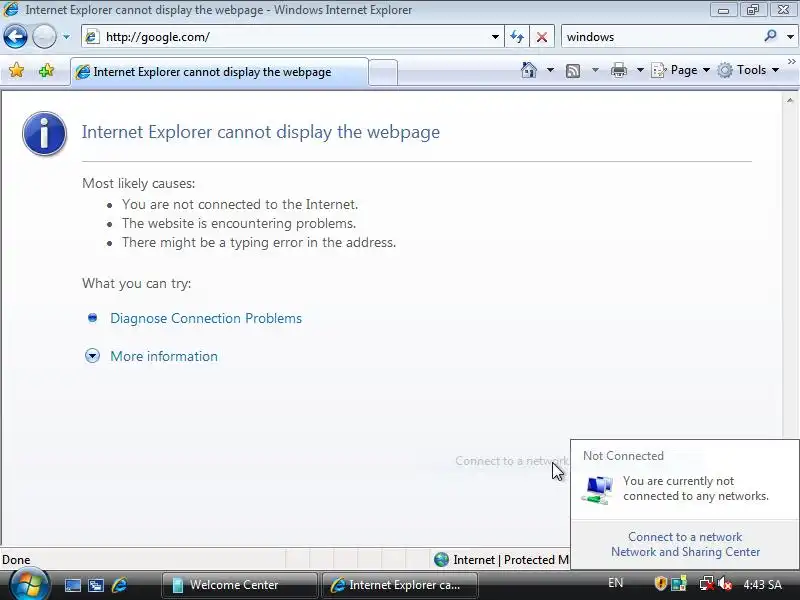Open the recent pages dropdown arrow
This screenshot has width=800, height=600.
(66, 37)
